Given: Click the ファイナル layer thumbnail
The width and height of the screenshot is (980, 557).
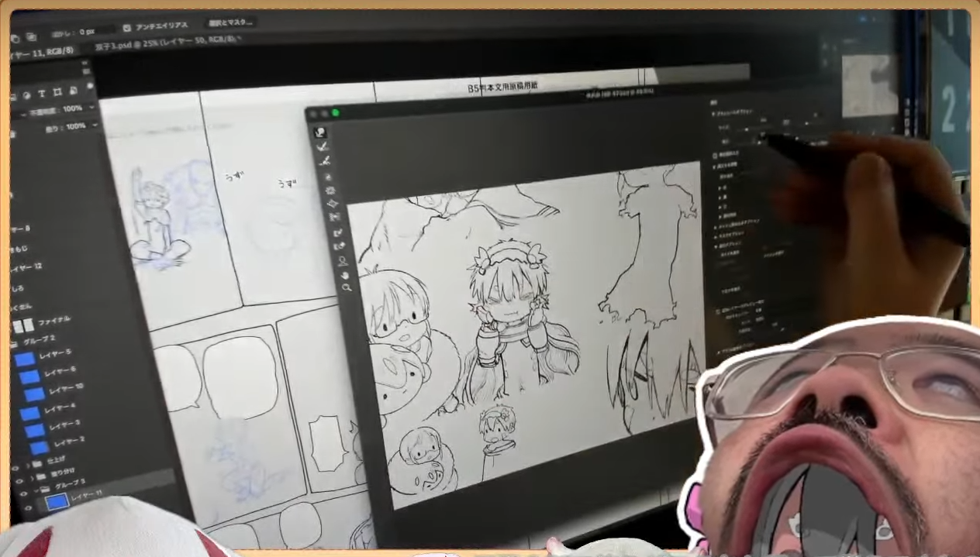Looking at the screenshot, I should (23, 325).
